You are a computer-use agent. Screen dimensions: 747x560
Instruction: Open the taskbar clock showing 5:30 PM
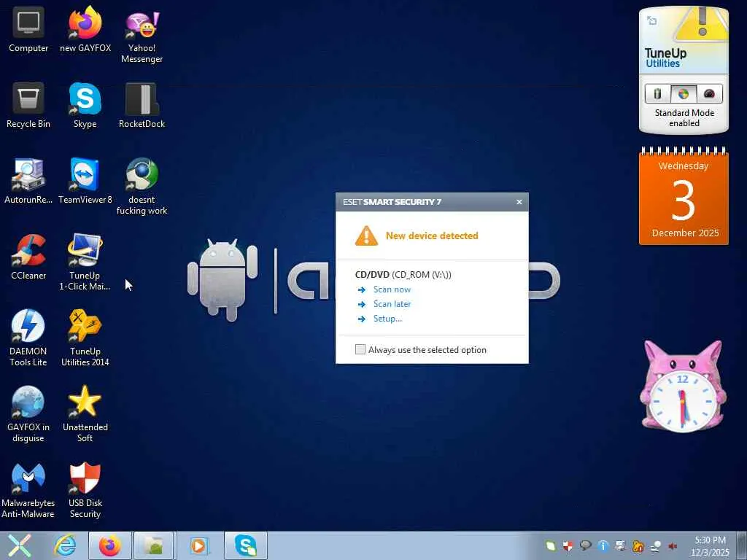(x=710, y=545)
